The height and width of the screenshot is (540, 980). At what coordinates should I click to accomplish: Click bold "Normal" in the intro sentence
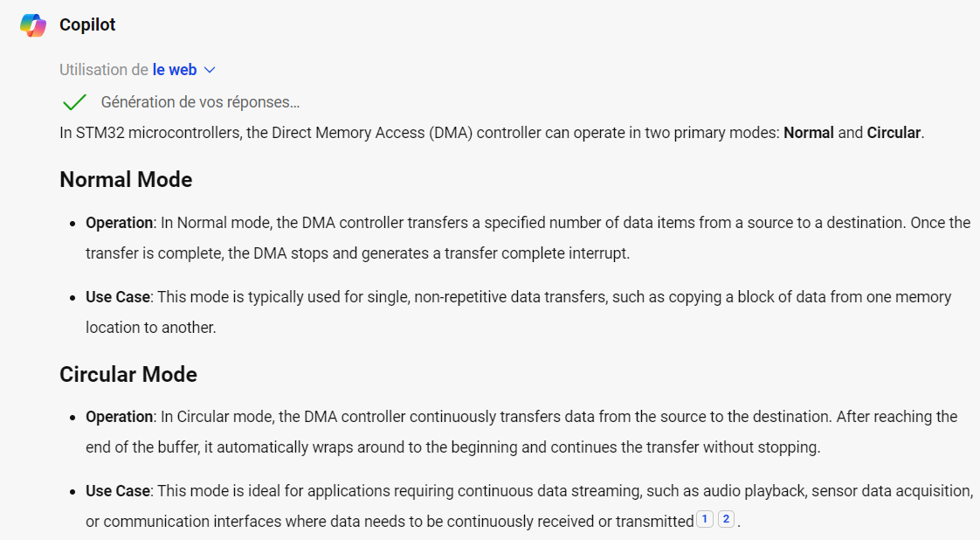808,134
